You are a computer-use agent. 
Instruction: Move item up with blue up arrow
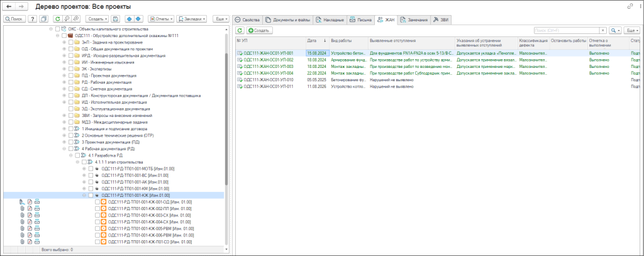(130, 19)
